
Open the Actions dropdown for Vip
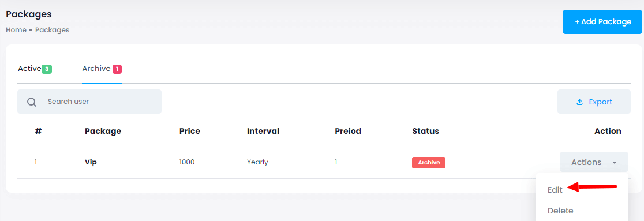[x=594, y=162]
